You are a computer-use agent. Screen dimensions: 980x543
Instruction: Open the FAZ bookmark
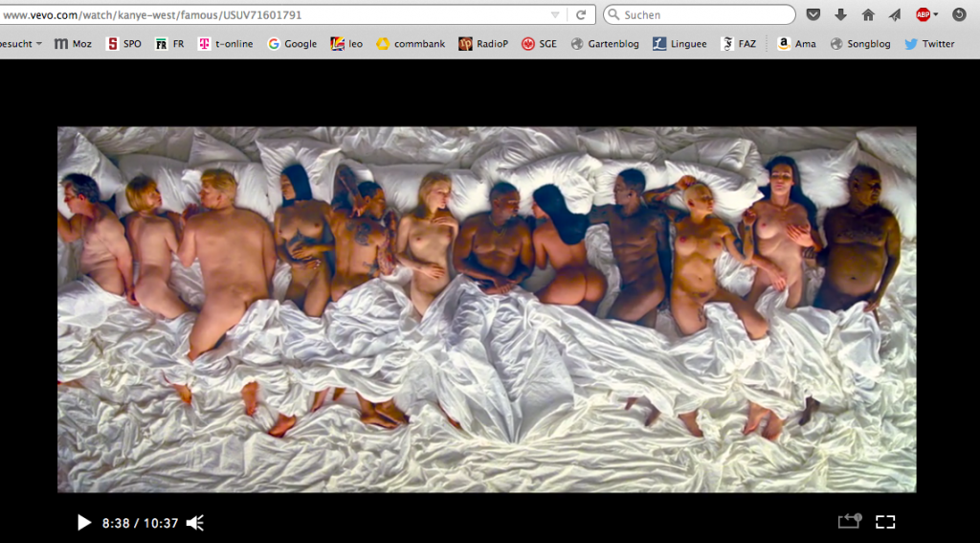pyautogui.click(x=739, y=44)
